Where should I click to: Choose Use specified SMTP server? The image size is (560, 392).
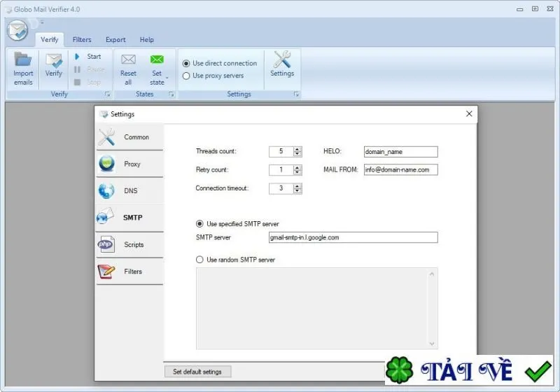[x=199, y=224]
